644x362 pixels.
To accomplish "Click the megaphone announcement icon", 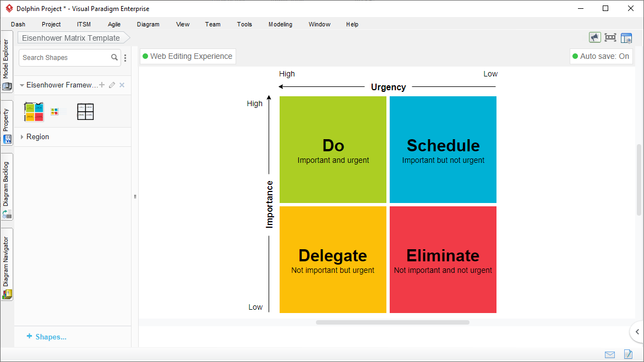I will tap(594, 37).
